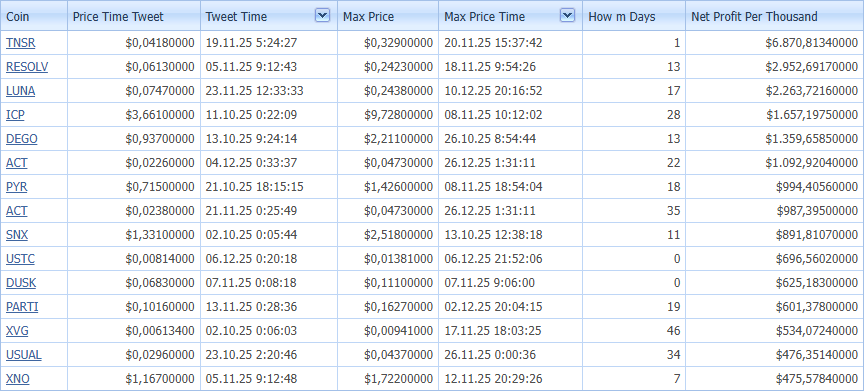Open the Tweet Time column filter dropdown

[322, 15]
